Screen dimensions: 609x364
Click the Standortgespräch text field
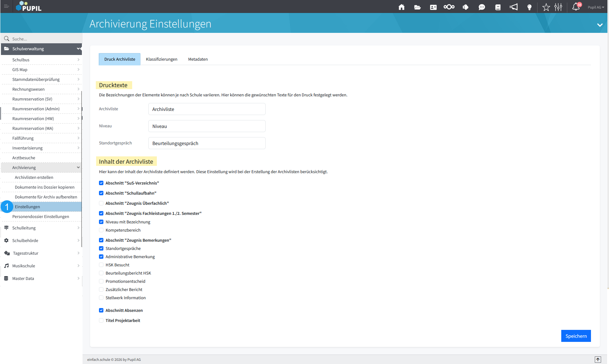coord(207,143)
